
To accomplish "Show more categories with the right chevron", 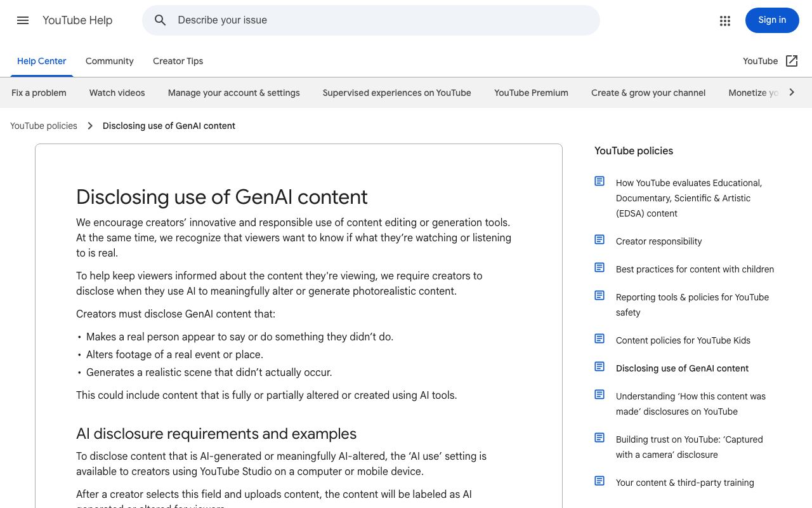I will 792,92.
